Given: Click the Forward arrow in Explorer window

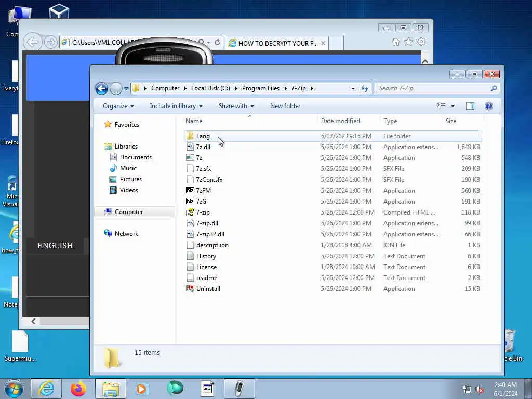Looking at the screenshot, I should (x=116, y=88).
